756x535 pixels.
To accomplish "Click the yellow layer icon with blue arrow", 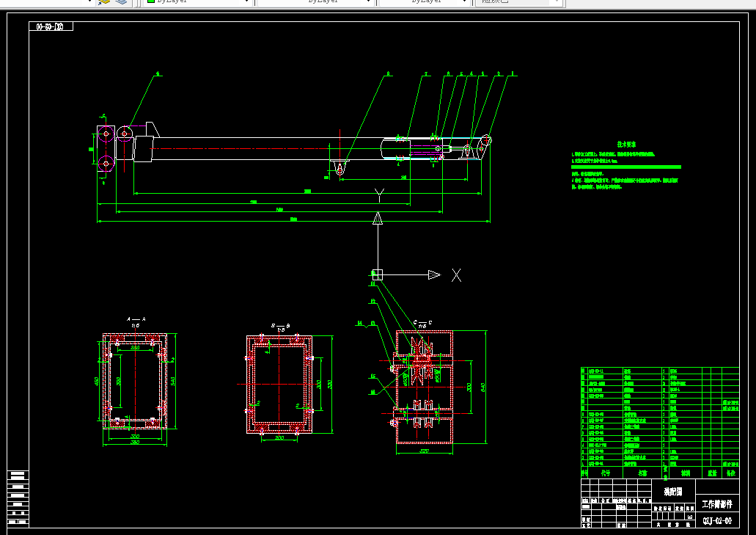I will 103,2.
